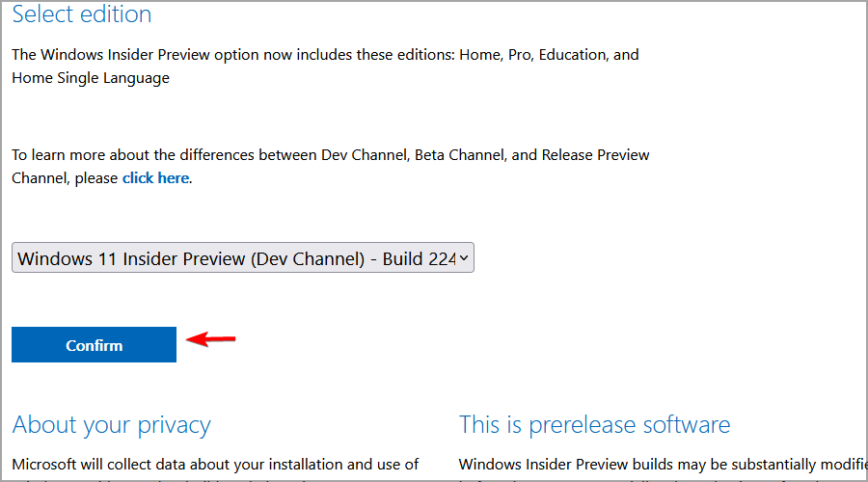Screen dimensions: 868x482
Task: Click the "This is prerelease software" heading
Action: 594,424
